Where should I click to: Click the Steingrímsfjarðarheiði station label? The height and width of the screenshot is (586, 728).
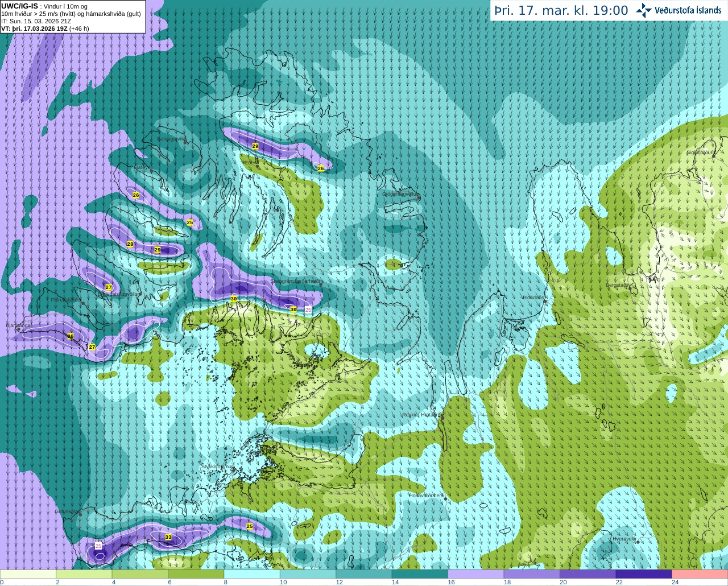(295, 281)
